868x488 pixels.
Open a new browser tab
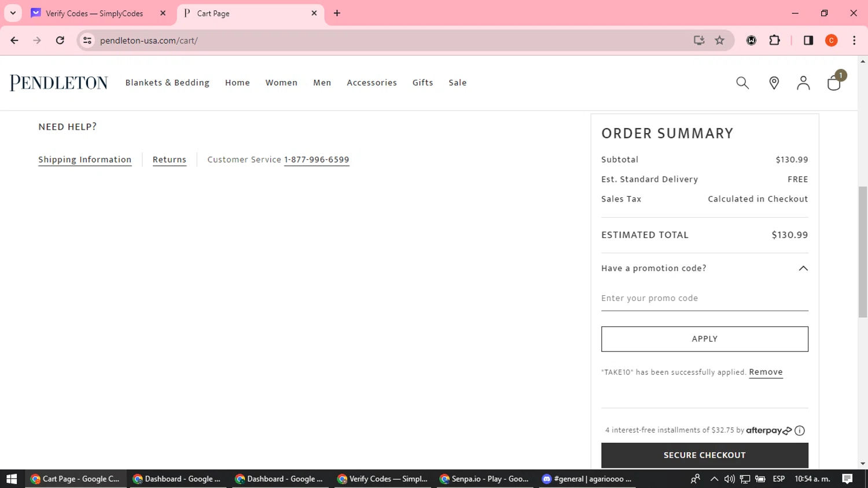337,13
